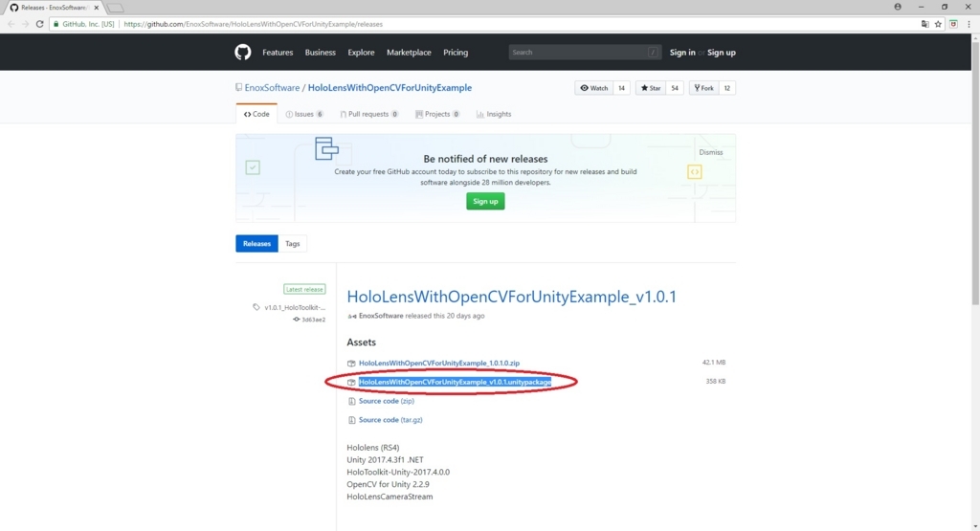Reload the page with the refresh icon
The height and width of the screenshot is (531, 980).
(39, 24)
